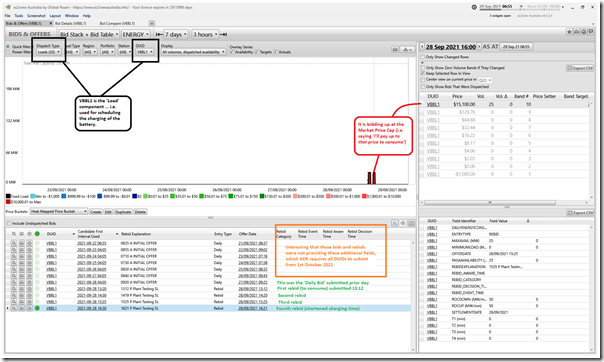Toggle the Actuals overlay checkbox

point(276,52)
